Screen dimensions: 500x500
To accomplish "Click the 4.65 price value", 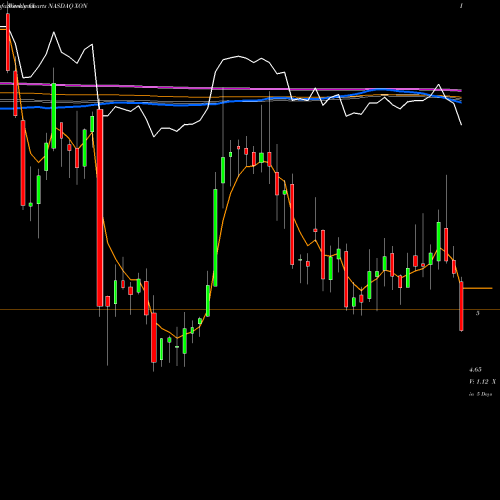I will 475,369.
